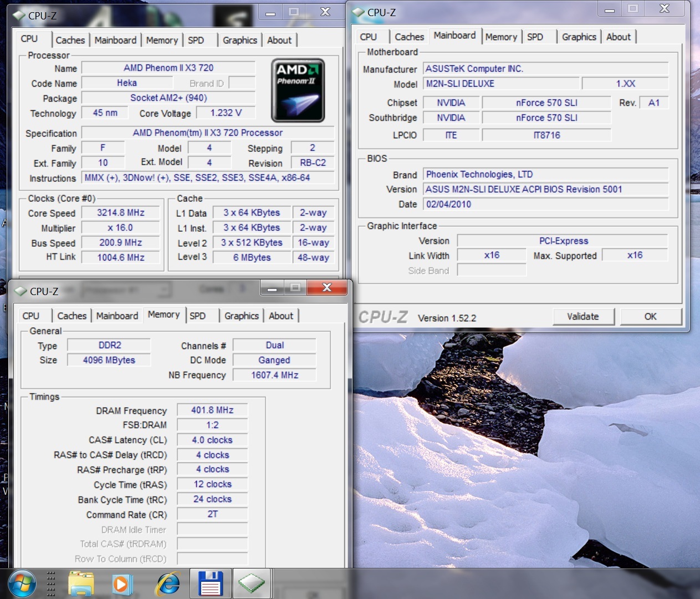This screenshot has width=700, height=599.
Task: Click memory size 4096 MBytes field
Action: tap(109, 360)
